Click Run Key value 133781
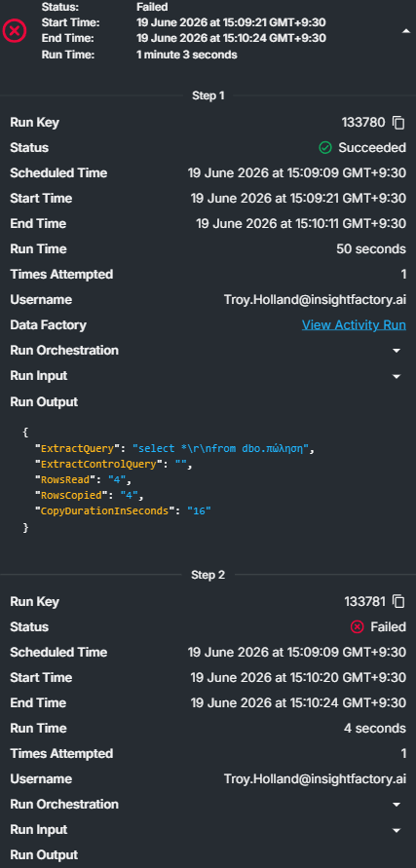 tap(365, 602)
